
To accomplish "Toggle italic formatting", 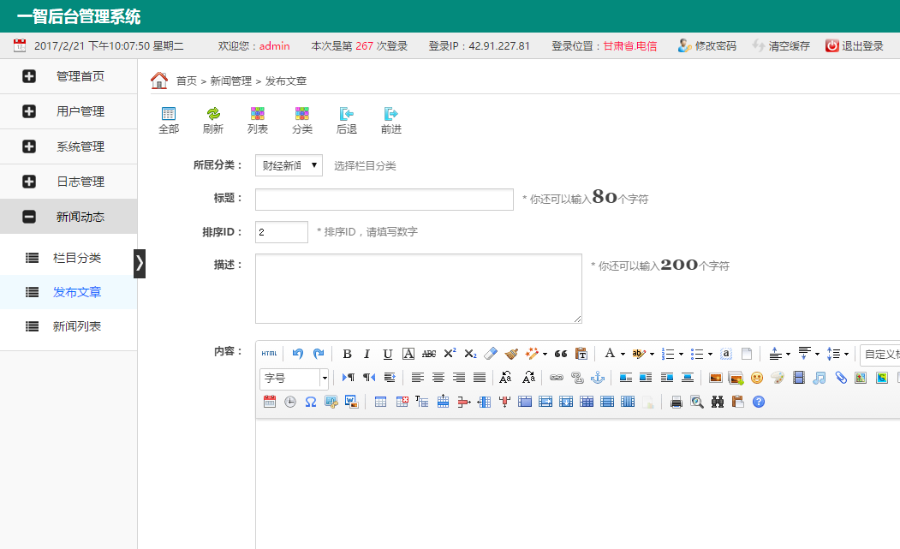I will (x=367, y=354).
